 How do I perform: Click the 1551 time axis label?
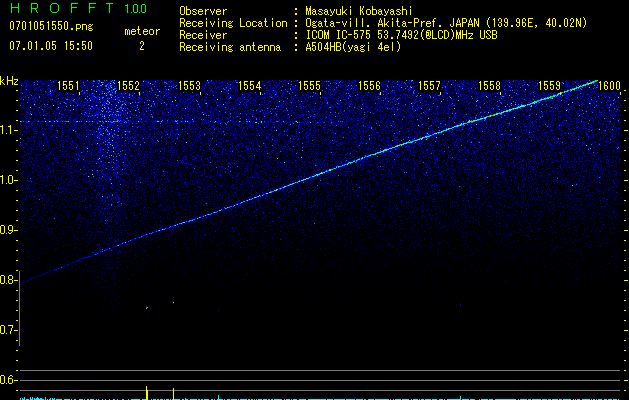point(68,85)
